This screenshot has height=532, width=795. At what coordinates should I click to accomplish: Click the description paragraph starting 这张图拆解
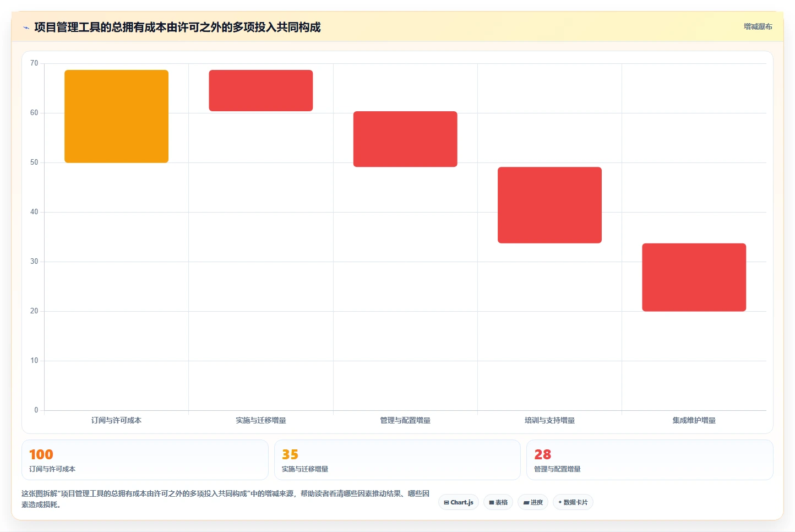click(x=225, y=499)
